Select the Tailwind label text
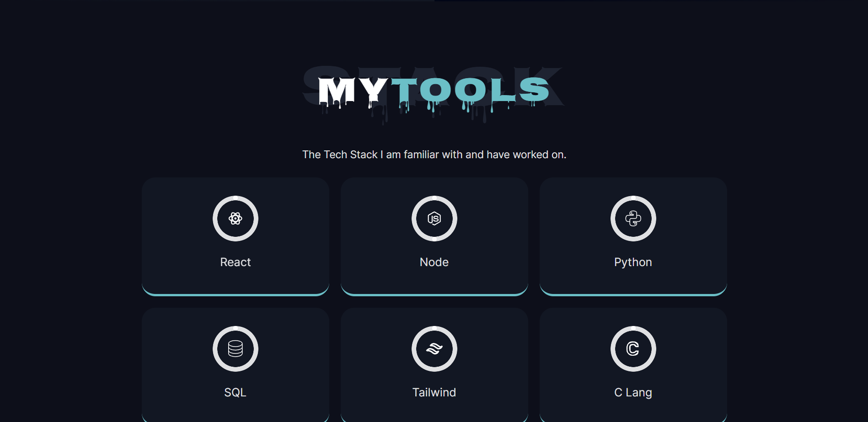 click(434, 393)
